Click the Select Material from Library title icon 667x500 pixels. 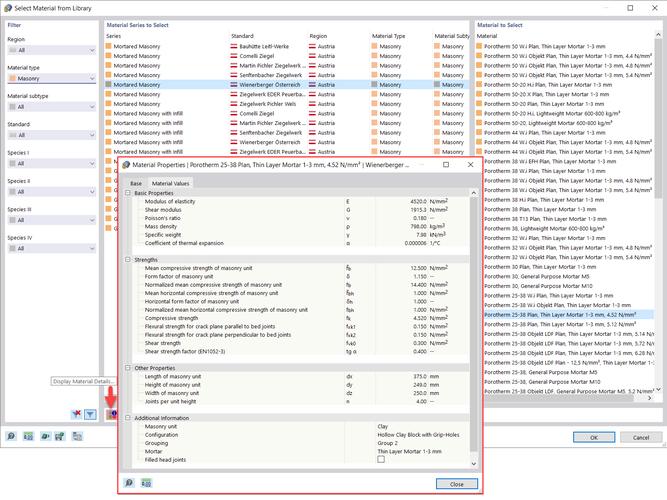(x=8, y=8)
